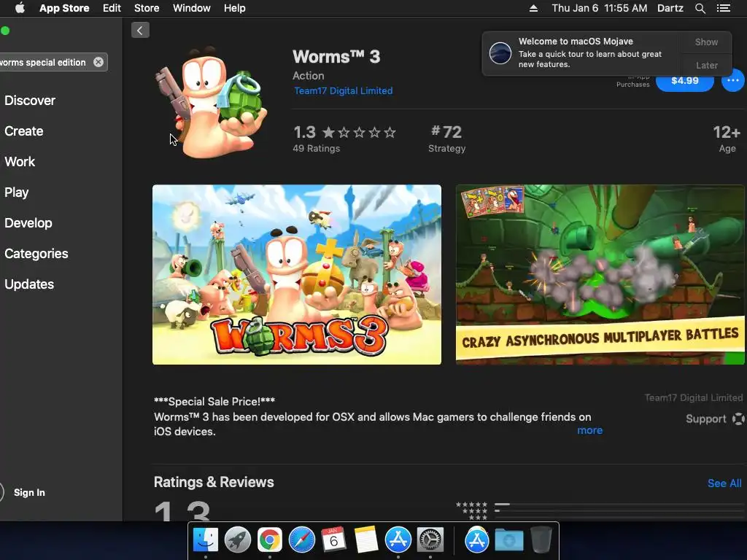Viewport: 747px width, 560px height.
Task: Go back using the chevron button
Action: 140,31
